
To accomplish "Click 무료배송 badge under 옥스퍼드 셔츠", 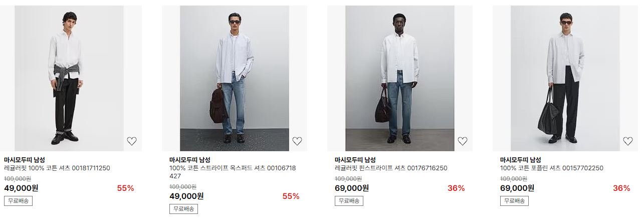I will coord(183,209).
